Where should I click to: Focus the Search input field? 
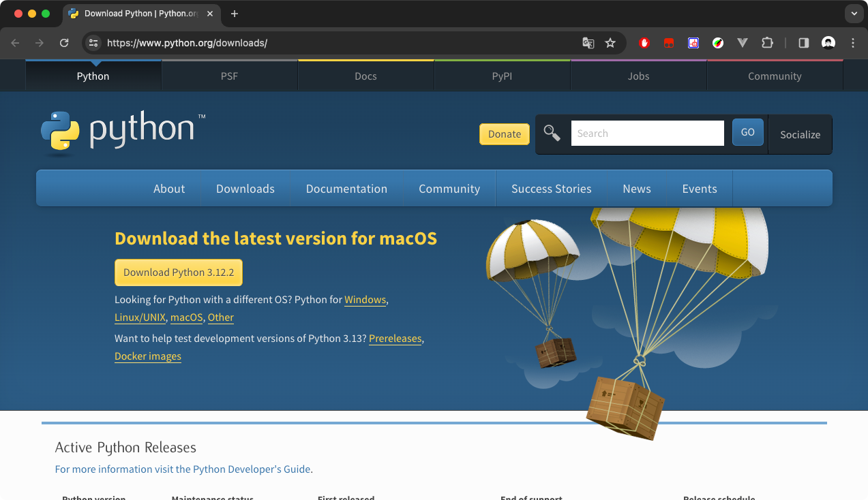647,134
